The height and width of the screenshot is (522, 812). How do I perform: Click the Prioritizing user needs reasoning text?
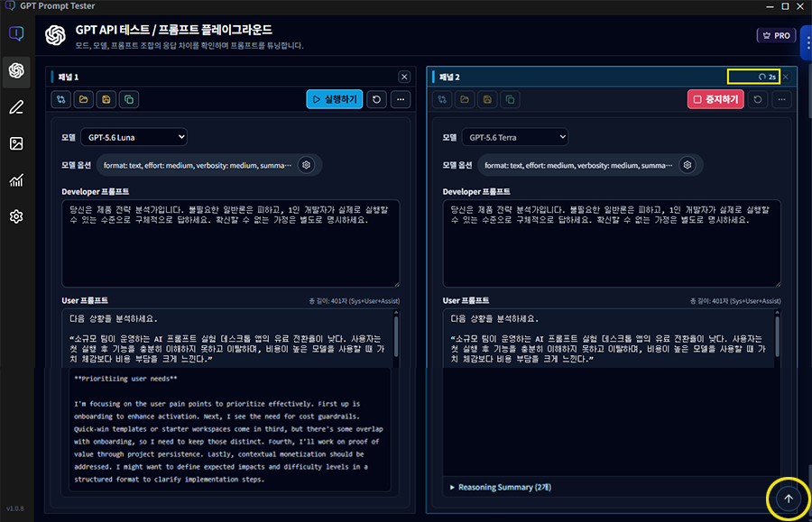(125, 379)
